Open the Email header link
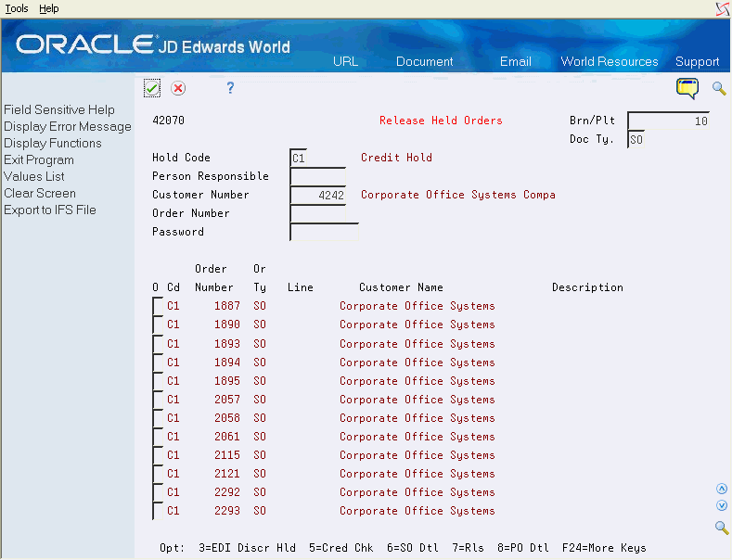The image size is (732, 560). 516,61
